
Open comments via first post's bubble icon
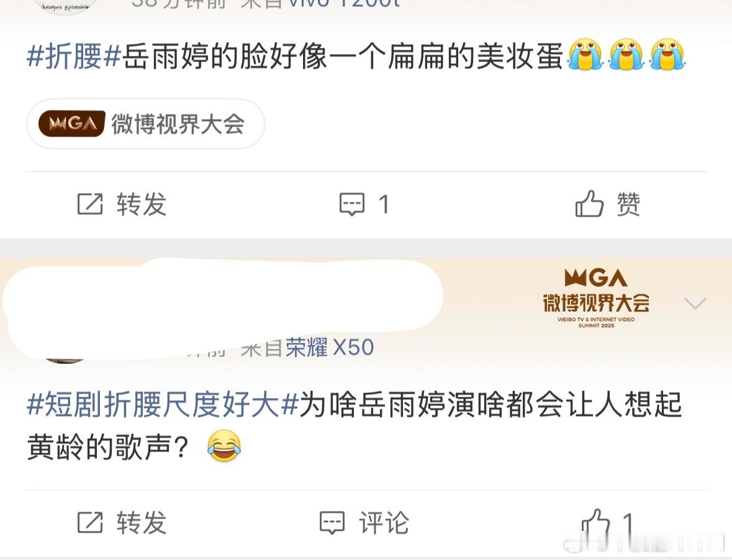point(351,204)
